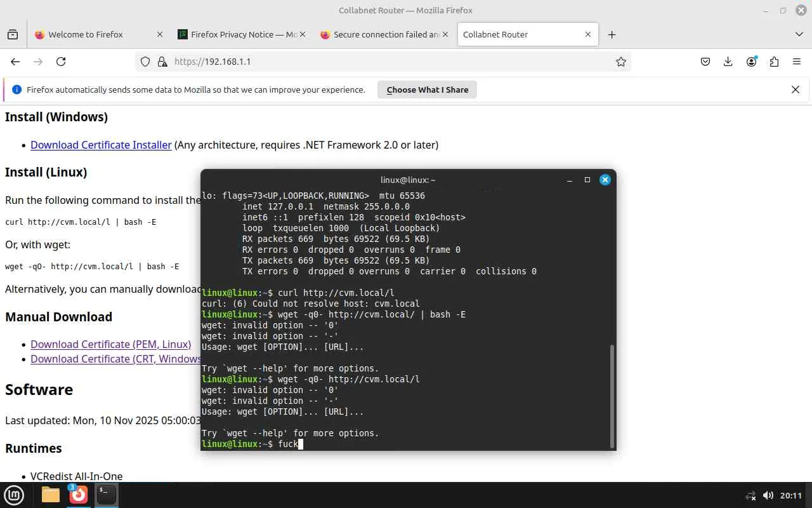Open the Download Certificate (PEM, Linux) link
This screenshot has width=812, height=508.
pyautogui.click(x=110, y=344)
